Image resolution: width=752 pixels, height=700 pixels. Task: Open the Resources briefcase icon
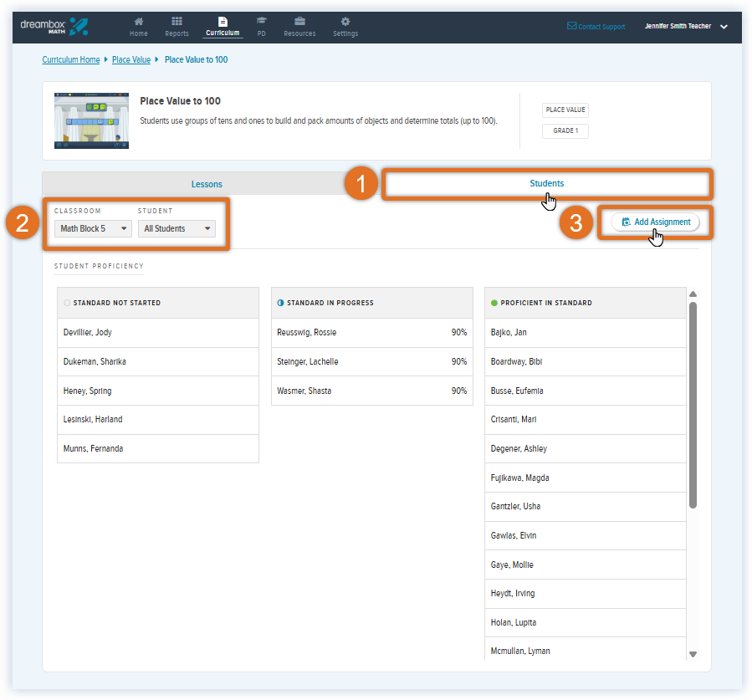point(299,21)
